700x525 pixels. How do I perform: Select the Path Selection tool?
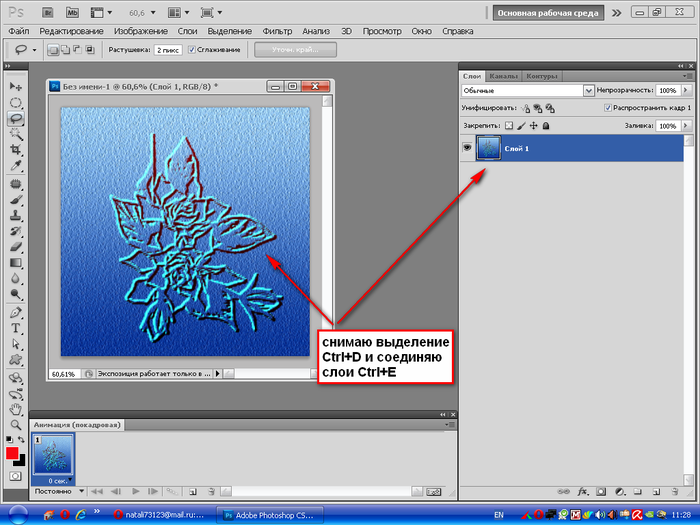(x=16, y=344)
